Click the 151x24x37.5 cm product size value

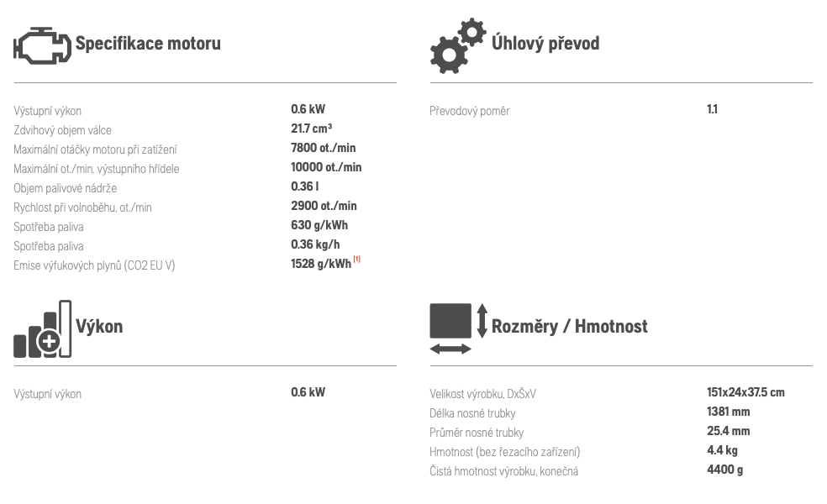pos(745,392)
